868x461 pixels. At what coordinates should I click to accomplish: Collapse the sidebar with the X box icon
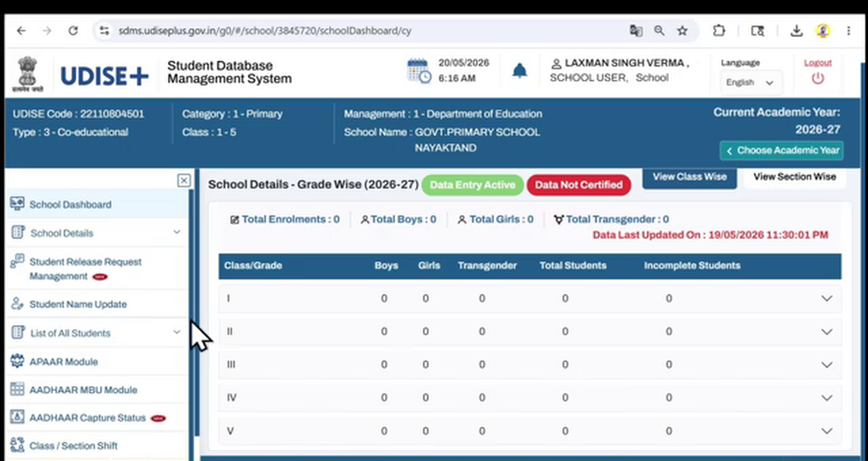pos(184,180)
